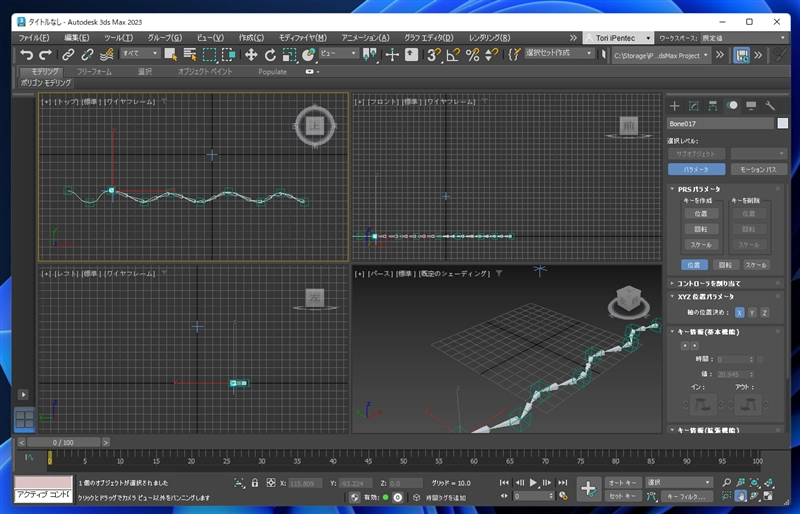Toggle the 3D Snaps button

[434, 55]
